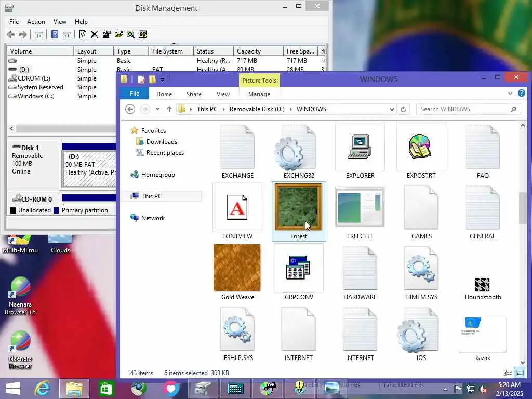Switch to the View ribbon tab in Explorer
Image resolution: width=532 pixels, height=399 pixels.
pos(223,94)
